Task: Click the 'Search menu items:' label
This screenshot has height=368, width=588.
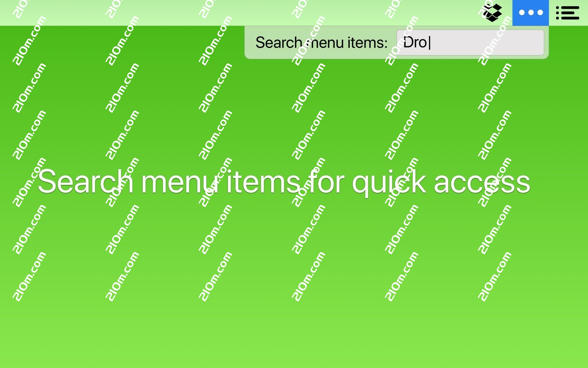Action: click(x=321, y=43)
